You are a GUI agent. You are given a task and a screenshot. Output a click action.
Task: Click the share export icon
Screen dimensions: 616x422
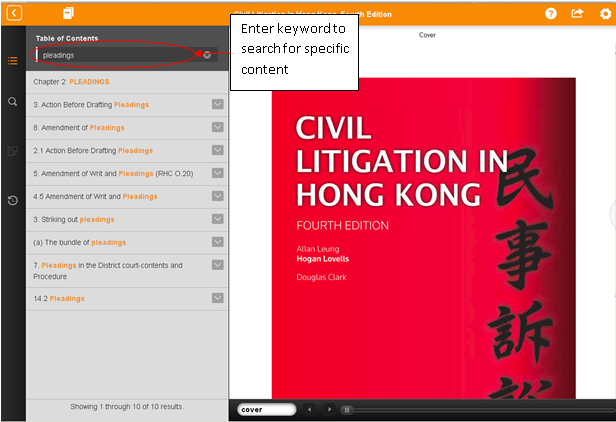(577, 13)
